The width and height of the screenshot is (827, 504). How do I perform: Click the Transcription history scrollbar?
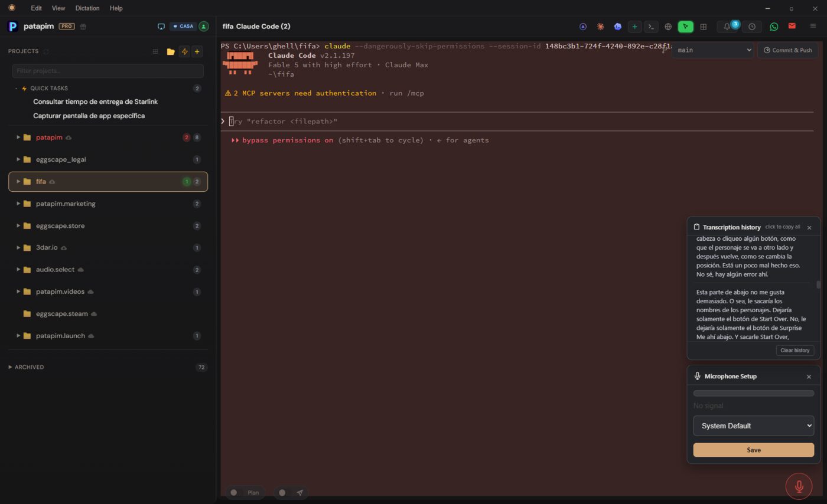coord(818,285)
